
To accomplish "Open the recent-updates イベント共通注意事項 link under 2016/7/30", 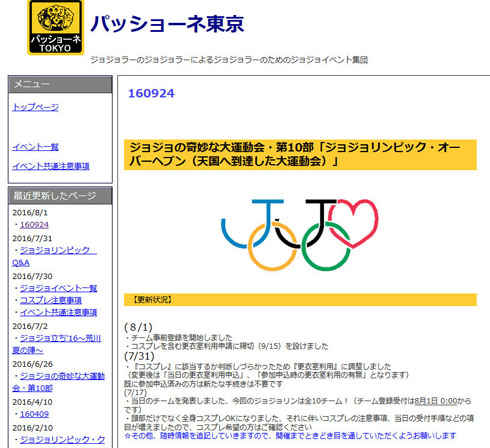I will (58, 312).
